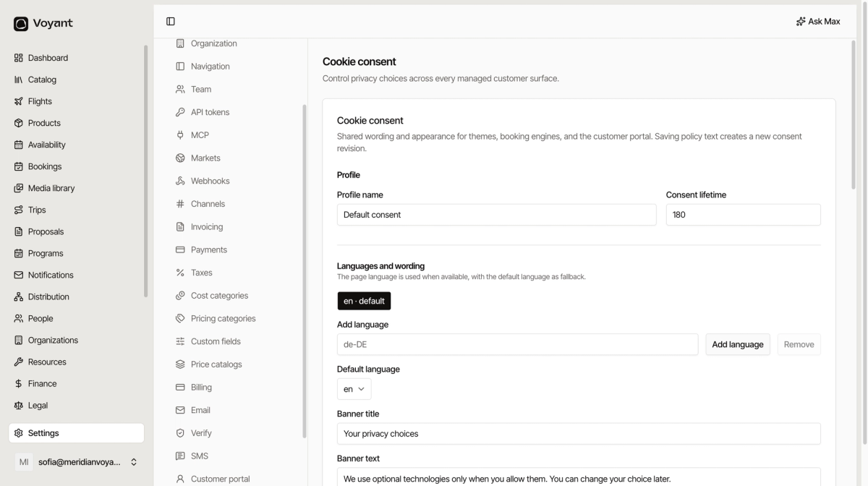Image resolution: width=868 pixels, height=486 pixels.
Task: Select the Settings gear item
Action: pos(76,433)
